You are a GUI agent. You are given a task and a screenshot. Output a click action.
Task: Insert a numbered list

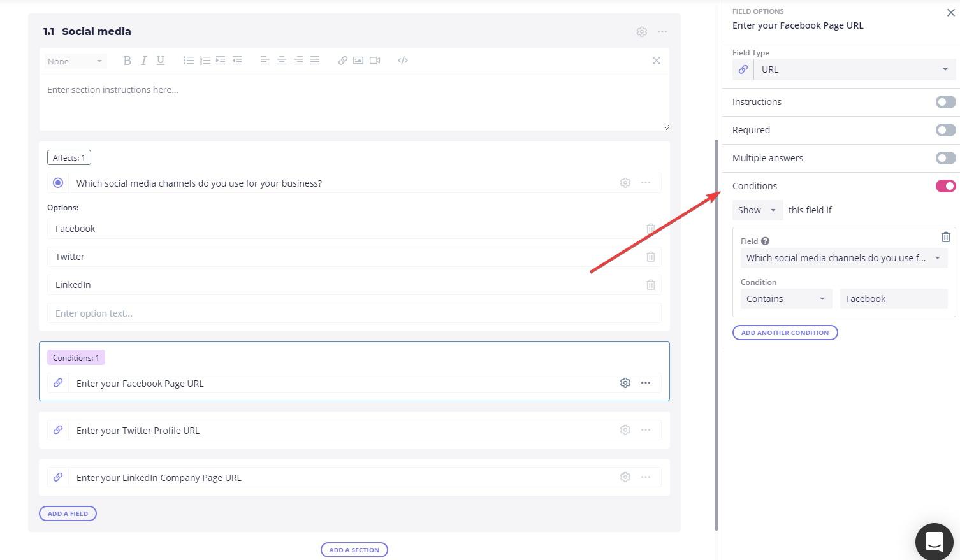click(205, 61)
